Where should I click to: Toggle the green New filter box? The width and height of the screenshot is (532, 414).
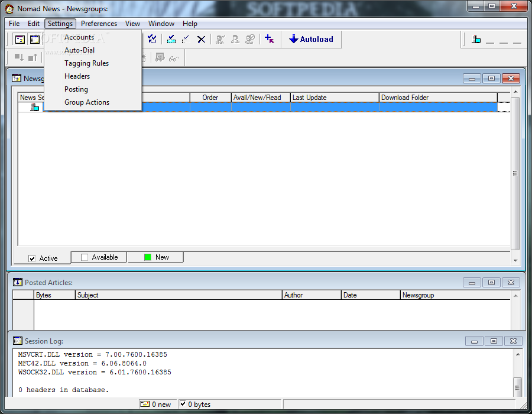click(x=148, y=257)
